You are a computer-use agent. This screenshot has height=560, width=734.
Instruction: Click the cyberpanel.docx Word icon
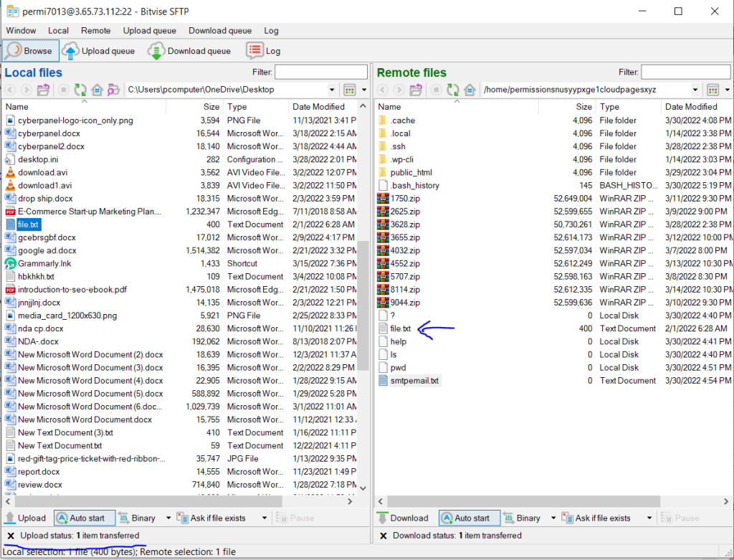[x=10, y=133]
